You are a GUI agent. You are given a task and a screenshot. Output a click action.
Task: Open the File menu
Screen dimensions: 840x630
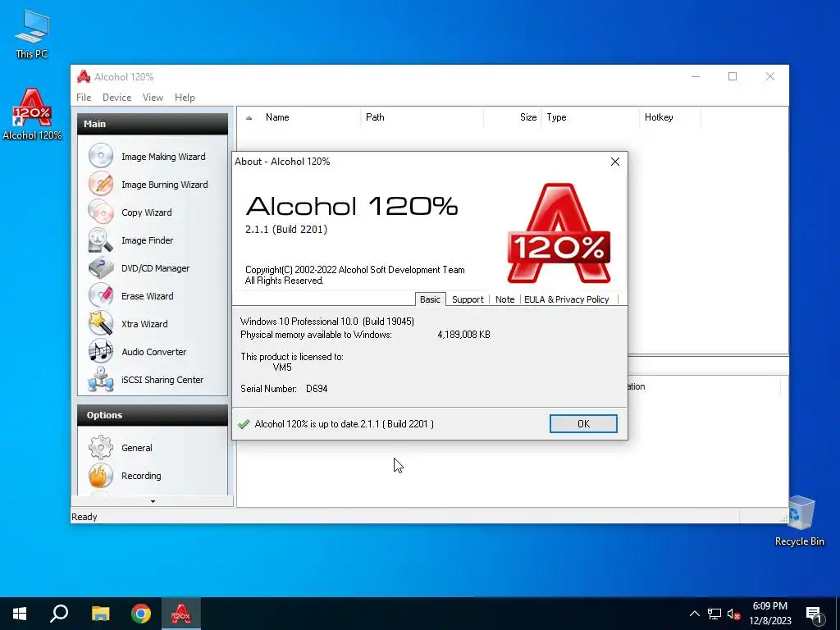point(84,98)
